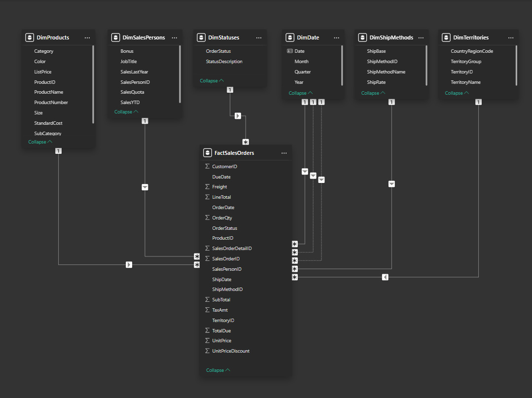Select the CountryRegionCode field in DimTerritories

coord(472,51)
